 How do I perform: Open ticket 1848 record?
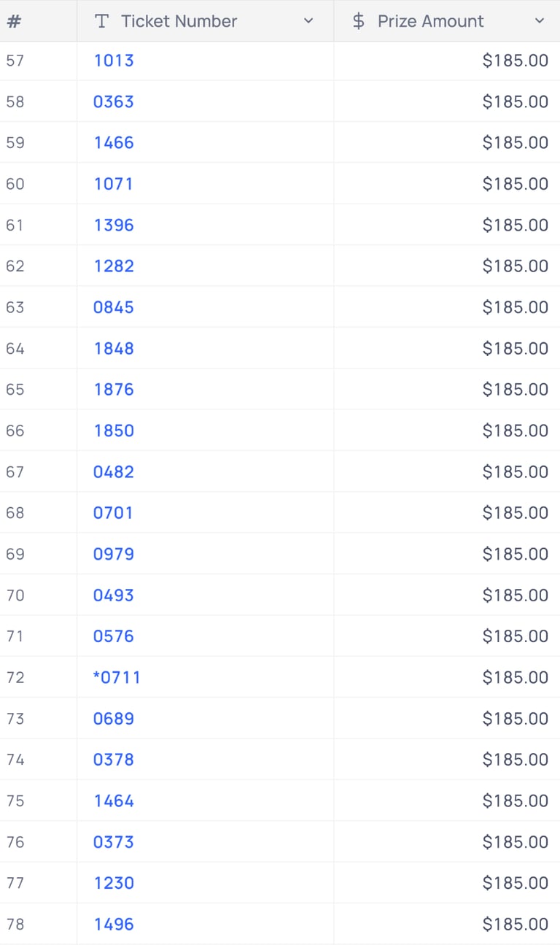(114, 348)
